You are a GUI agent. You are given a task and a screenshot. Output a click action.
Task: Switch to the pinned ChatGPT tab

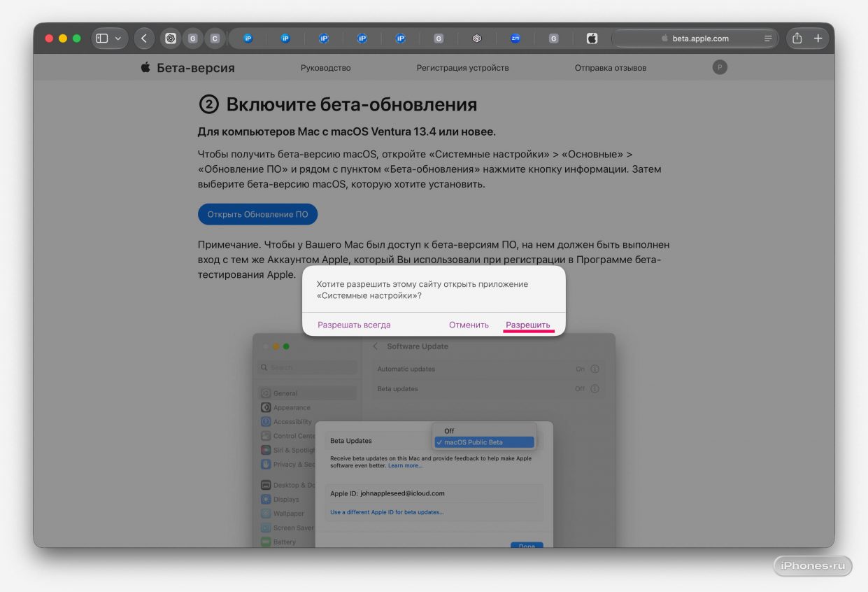(170, 38)
